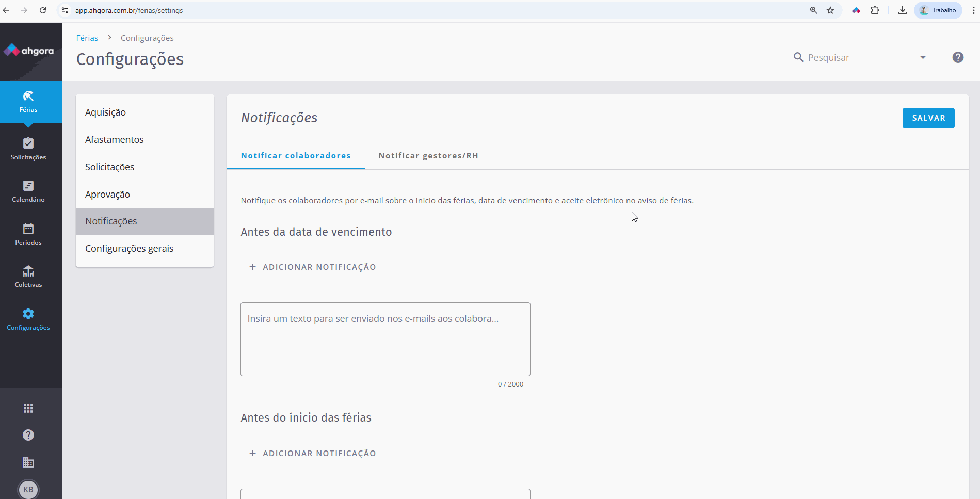Expand the Pesquisar dropdown arrow
The height and width of the screenshot is (499, 980).
click(x=923, y=57)
